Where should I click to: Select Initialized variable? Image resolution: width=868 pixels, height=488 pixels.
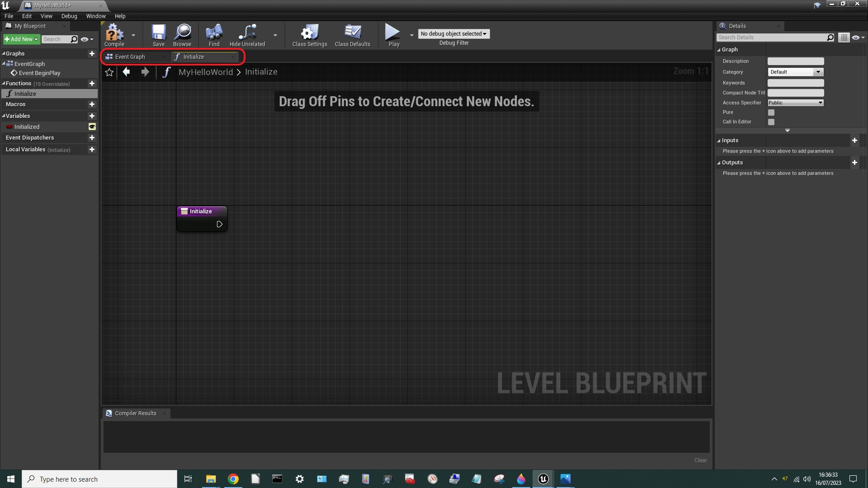click(x=27, y=127)
